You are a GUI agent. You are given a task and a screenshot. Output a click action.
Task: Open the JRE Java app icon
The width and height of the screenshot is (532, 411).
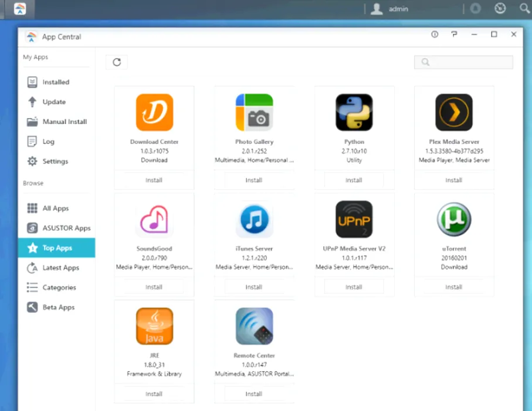[x=154, y=326]
